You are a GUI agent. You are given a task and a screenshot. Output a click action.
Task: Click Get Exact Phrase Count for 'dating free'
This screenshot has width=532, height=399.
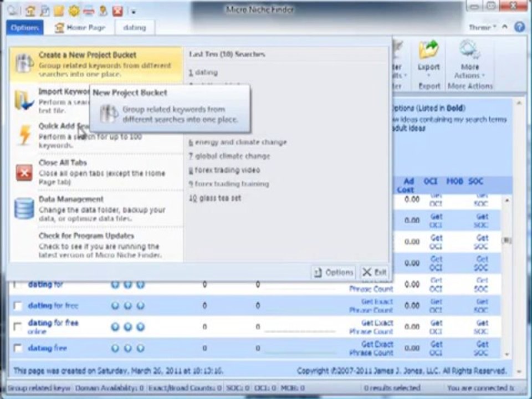coord(371,349)
